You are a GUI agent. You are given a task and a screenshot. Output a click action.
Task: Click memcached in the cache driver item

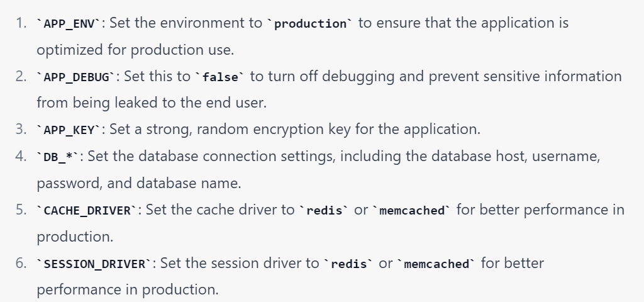[x=412, y=211]
